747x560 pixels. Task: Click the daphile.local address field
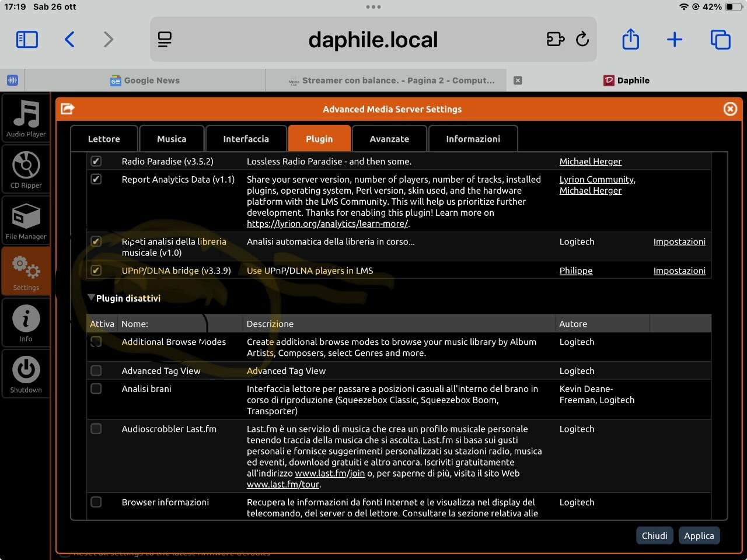[x=373, y=39]
